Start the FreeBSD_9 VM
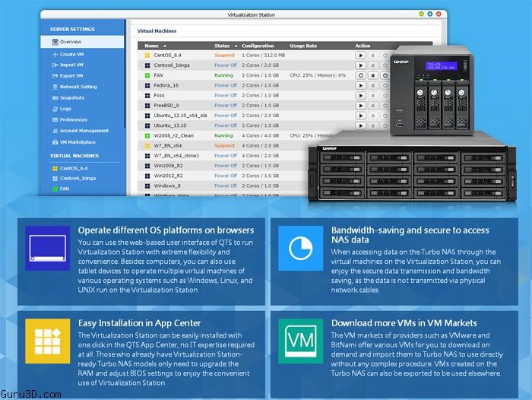Image resolution: width=532 pixels, height=400 pixels. click(361, 106)
